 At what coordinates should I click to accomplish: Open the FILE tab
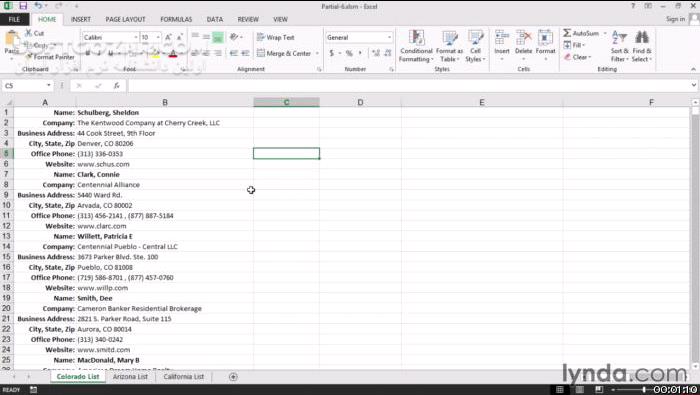(x=14, y=19)
